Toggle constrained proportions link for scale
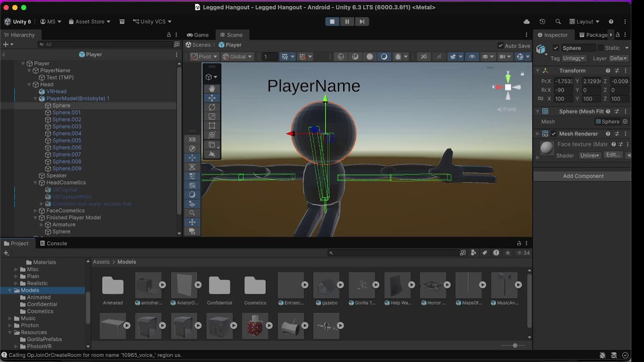Screen dimensions: 644x362 tap(540, 99)
